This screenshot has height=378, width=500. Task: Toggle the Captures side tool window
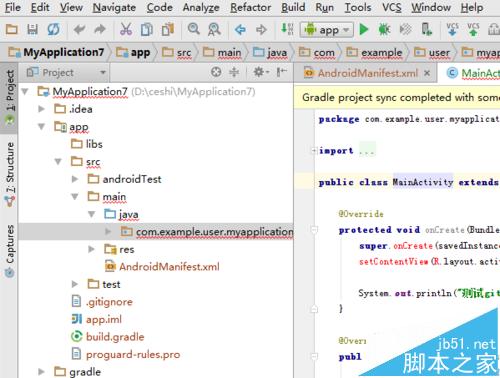click(10, 251)
